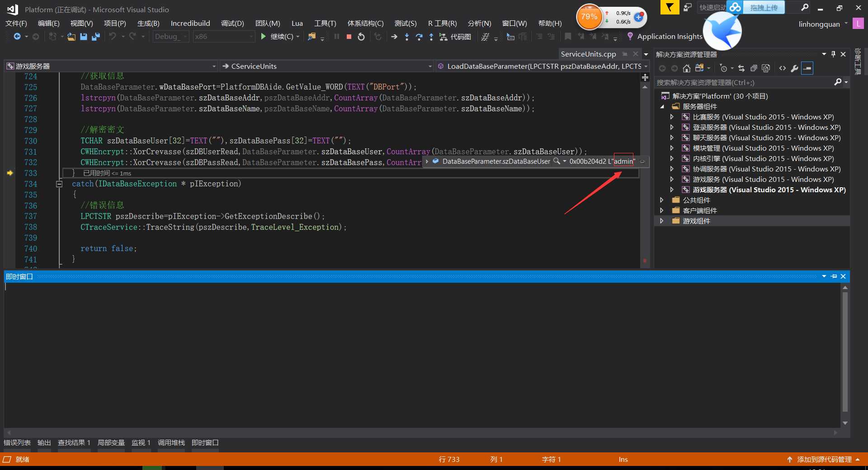Select bold 游戏服务器 startup project
Image resolution: width=868 pixels, height=470 pixels.
tap(769, 190)
